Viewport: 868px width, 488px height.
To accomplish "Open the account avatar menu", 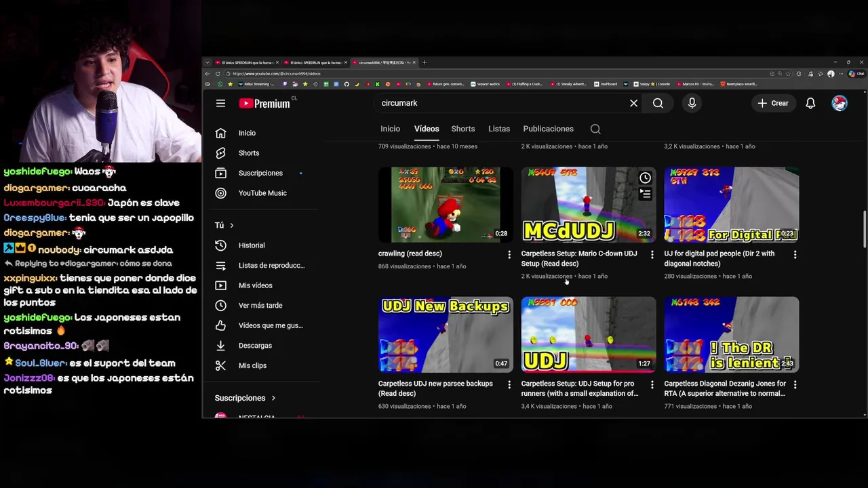I will click(x=840, y=103).
